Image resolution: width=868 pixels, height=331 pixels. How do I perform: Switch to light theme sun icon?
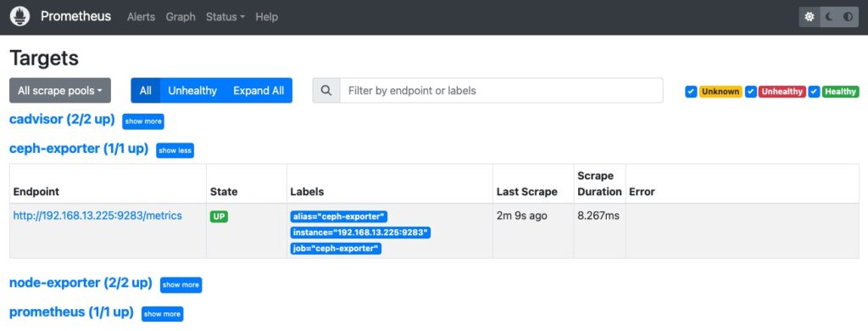click(810, 17)
